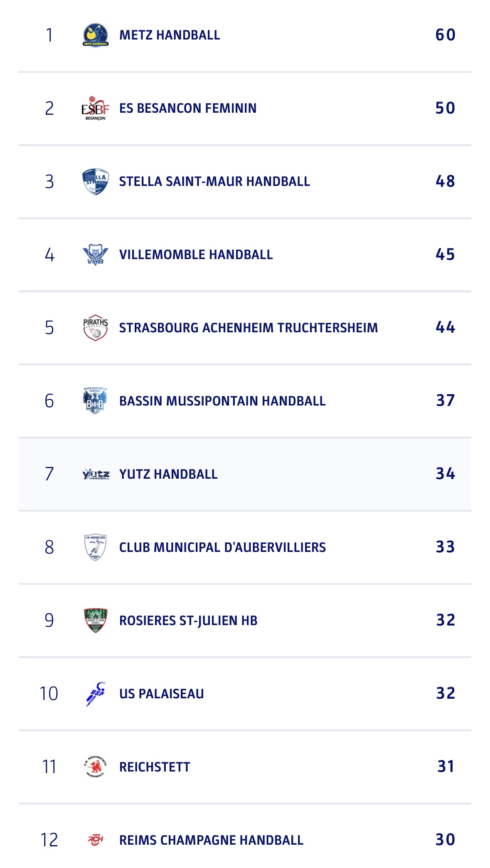The width and height of the screenshot is (490, 868).
Task: Tap the Rosieres St-Julien green crest
Action: click(x=96, y=621)
